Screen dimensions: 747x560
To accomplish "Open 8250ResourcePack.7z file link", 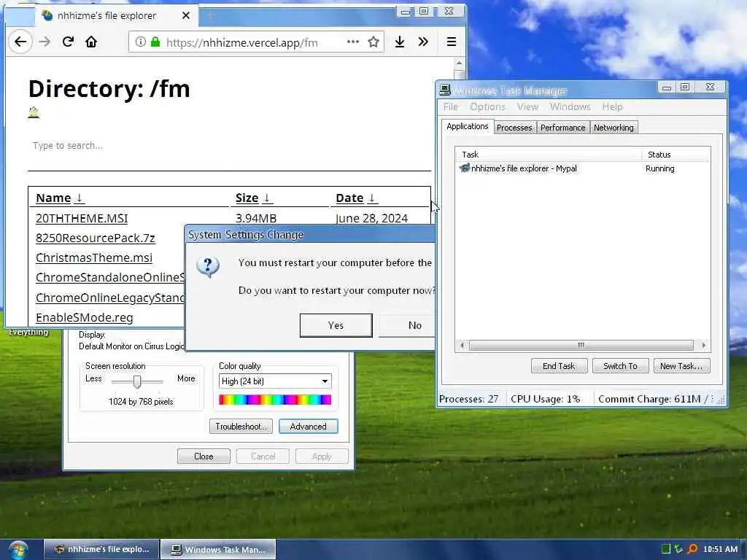I will (x=96, y=238).
